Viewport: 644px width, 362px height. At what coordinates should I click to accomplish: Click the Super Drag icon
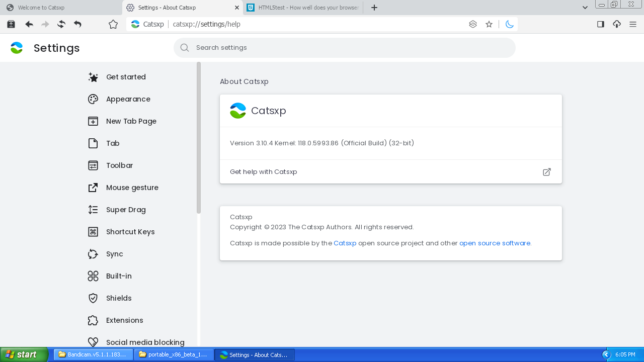pyautogui.click(x=93, y=210)
